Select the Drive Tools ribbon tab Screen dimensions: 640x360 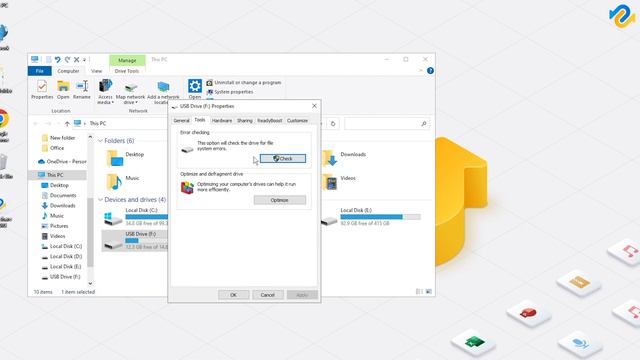click(127, 71)
